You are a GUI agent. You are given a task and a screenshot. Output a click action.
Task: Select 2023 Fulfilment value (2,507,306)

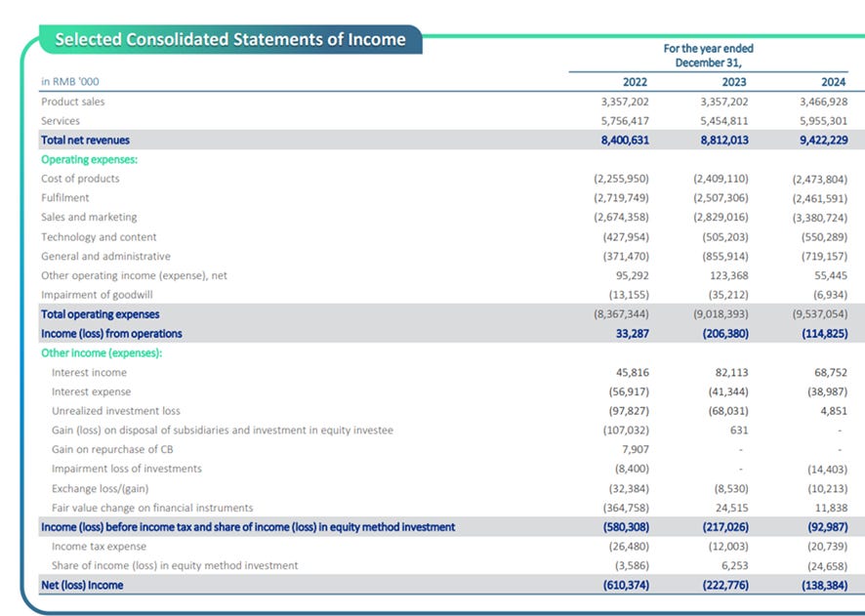coord(721,198)
